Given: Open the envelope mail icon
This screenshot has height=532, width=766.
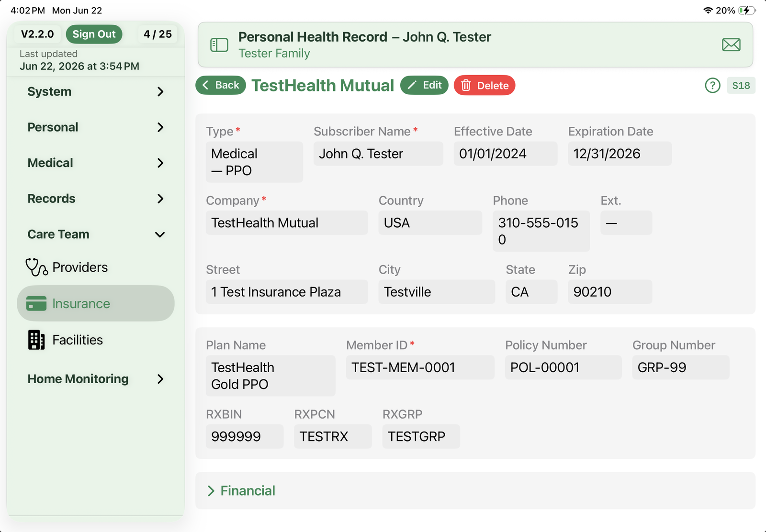Looking at the screenshot, I should pyautogui.click(x=731, y=45).
